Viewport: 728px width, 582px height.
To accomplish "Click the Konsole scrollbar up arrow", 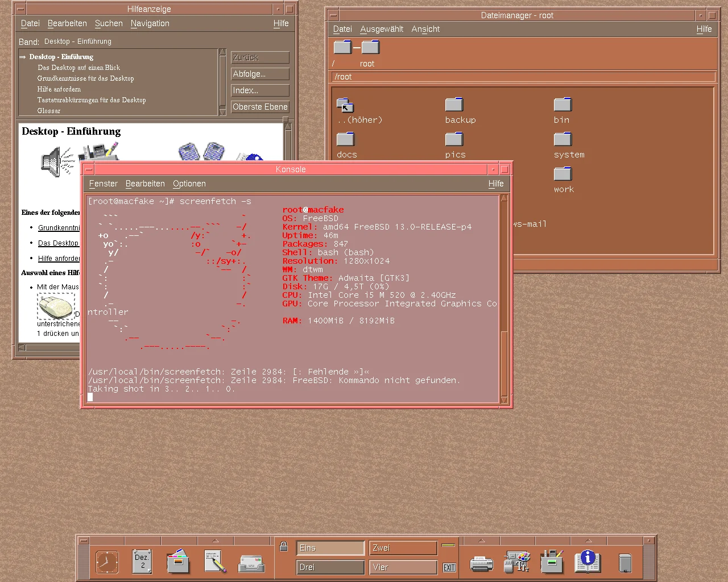I will (504, 198).
